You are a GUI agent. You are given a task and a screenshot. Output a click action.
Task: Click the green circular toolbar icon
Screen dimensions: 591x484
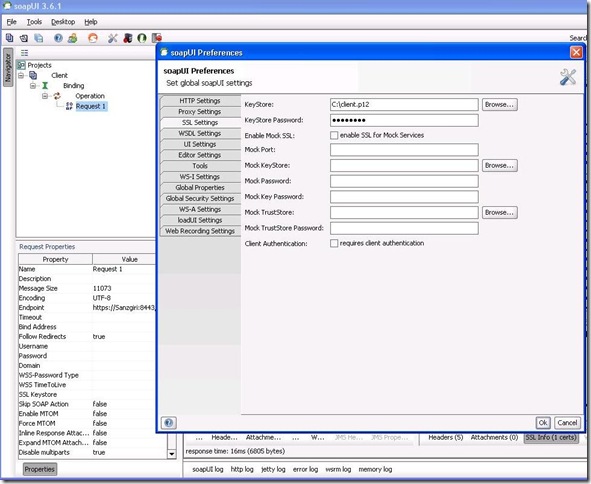click(142, 38)
